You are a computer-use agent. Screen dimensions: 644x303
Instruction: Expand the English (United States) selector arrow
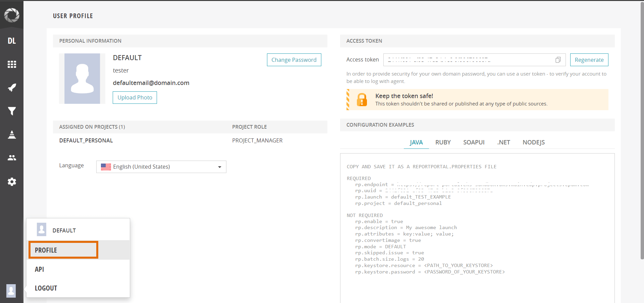click(x=220, y=167)
